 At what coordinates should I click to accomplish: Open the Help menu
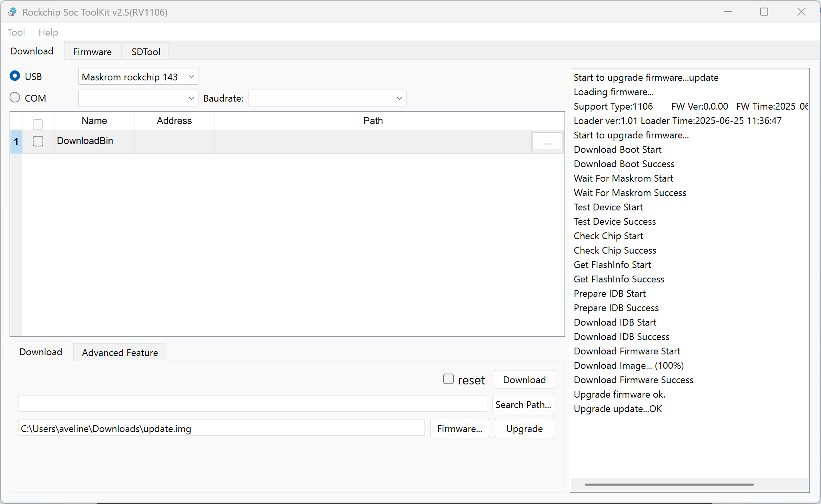point(48,32)
